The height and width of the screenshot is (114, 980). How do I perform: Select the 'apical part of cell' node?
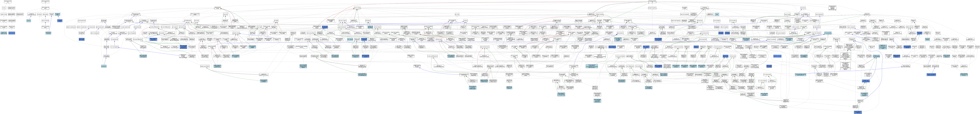tap(52, 14)
